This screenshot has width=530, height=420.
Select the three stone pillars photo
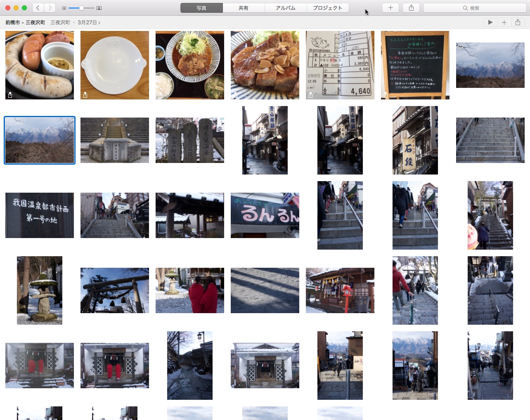coord(190,140)
